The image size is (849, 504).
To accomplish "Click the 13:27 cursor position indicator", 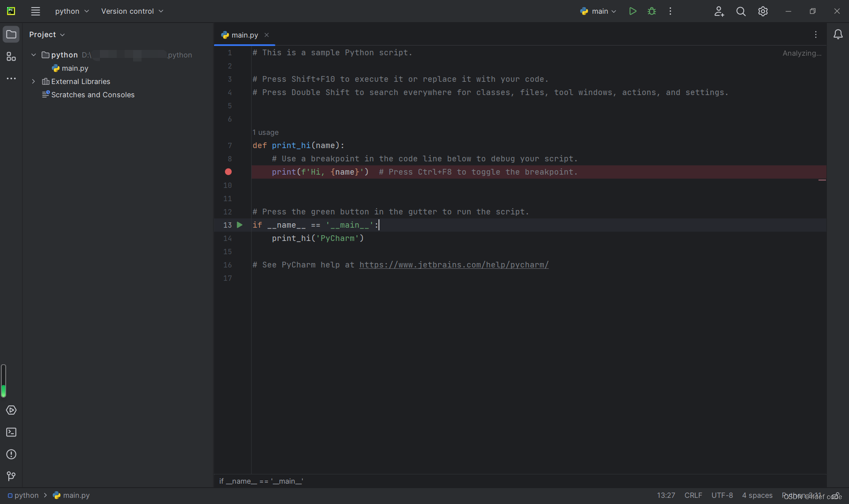I will tap(665, 495).
